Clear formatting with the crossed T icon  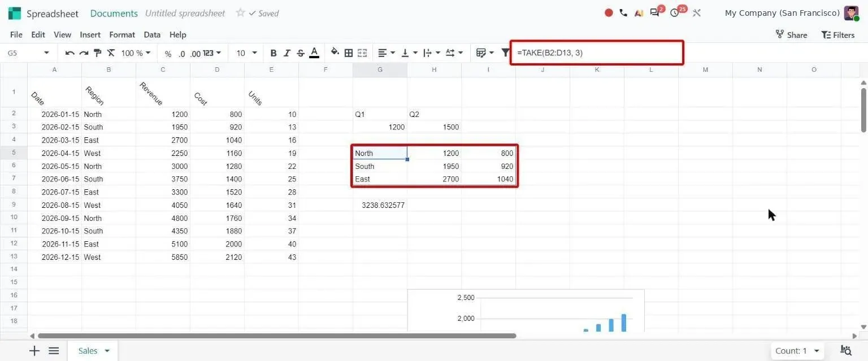pyautogui.click(x=111, y=53)
